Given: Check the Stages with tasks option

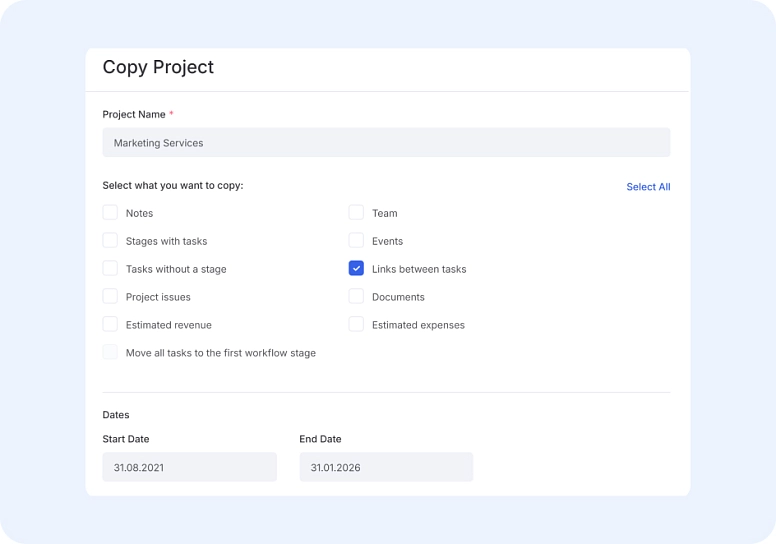Looking at the screenshot, I should [110, 241].
